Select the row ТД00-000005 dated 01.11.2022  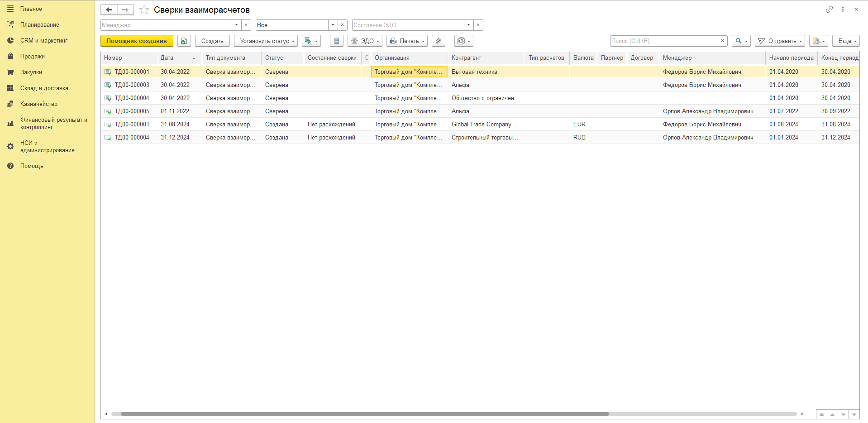(480, 111)
